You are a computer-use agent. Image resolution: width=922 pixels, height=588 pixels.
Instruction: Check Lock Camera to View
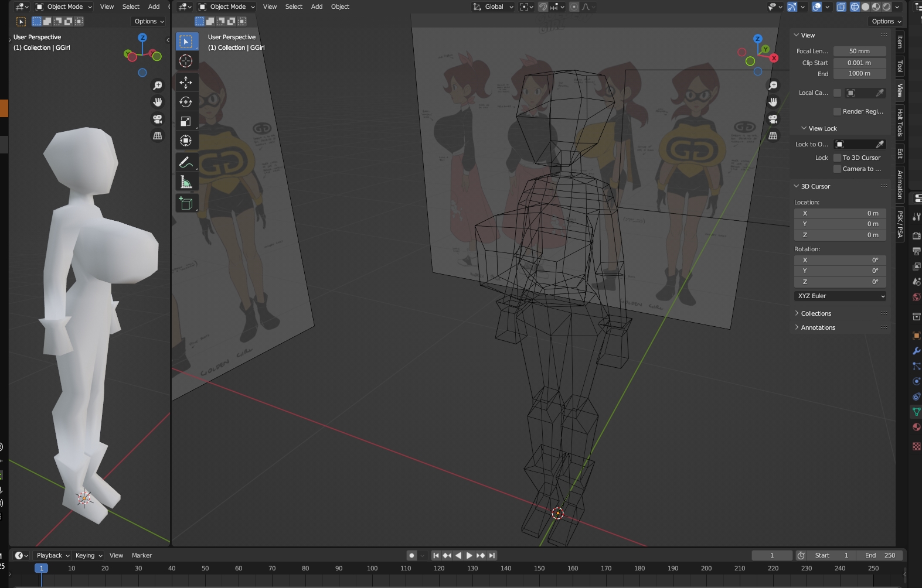[837, 169]
